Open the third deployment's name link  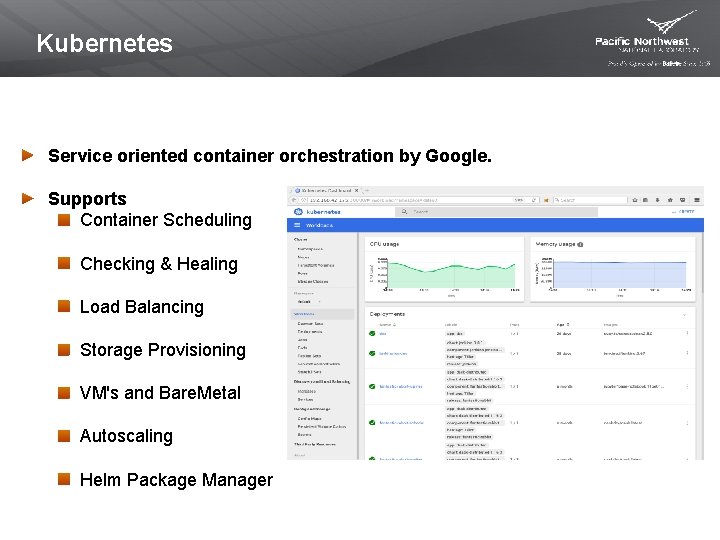[401, 387]
